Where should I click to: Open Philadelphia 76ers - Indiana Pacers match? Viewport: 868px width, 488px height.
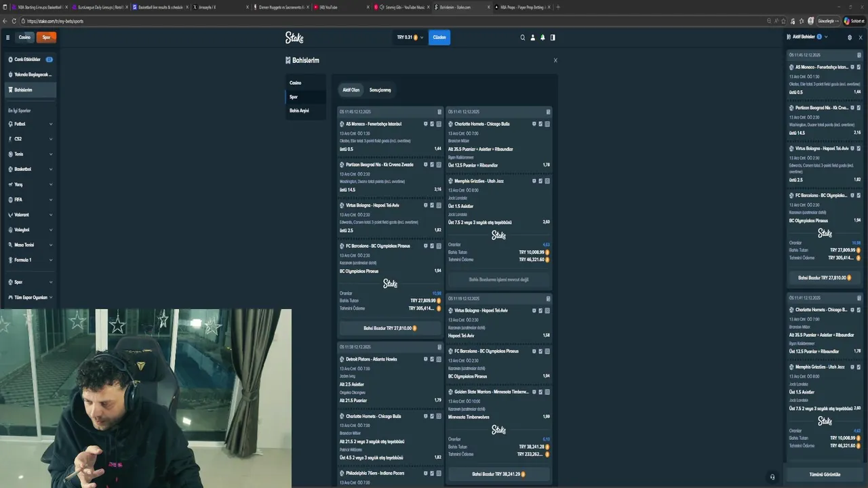tap(375, 473)
